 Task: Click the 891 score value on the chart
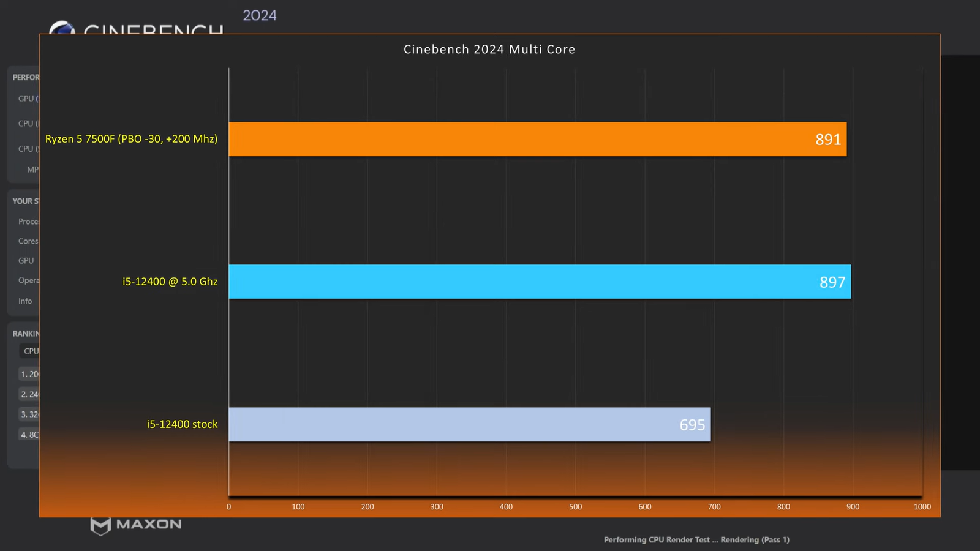(x=827, y=140)
